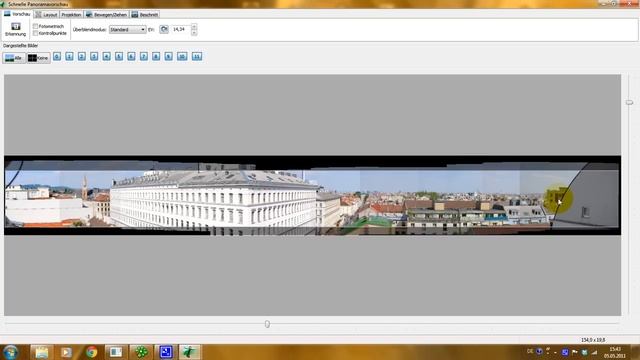Toggle image 7 visibility
640x360 pixels.
click(144, 56)
